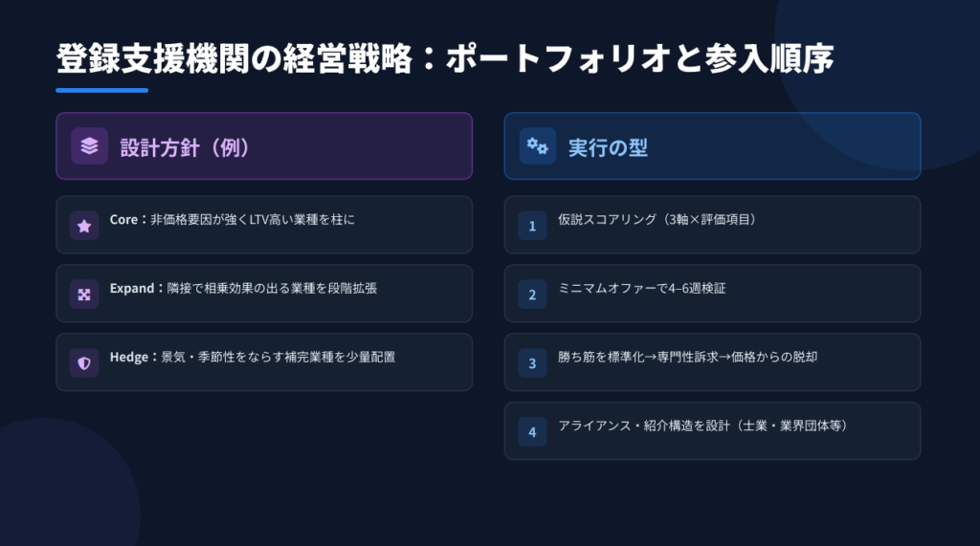Click the layers icon beside 設計方針
Viewport: 980px width, 546px height.
[x=89, y=146]
